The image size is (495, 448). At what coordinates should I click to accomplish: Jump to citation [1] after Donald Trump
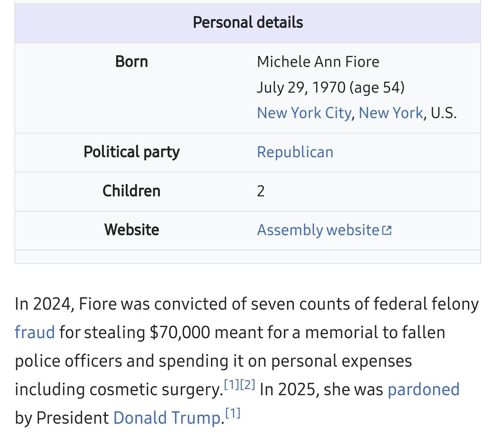(233, 413)
